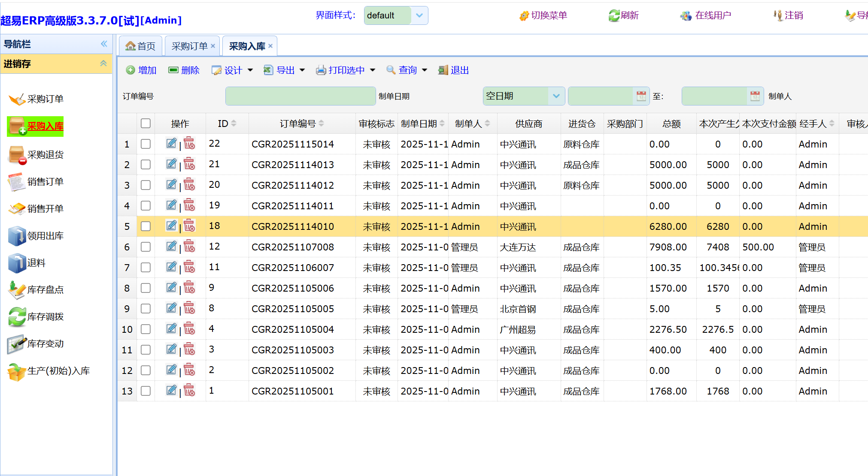
Task: Click the 订单编号 search input field
Action: pyautogui.click(x=300, y=96)
